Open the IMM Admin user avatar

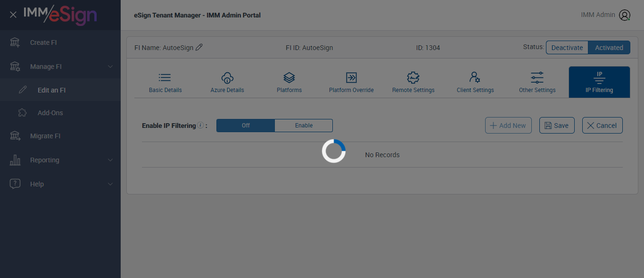point(625,15)
